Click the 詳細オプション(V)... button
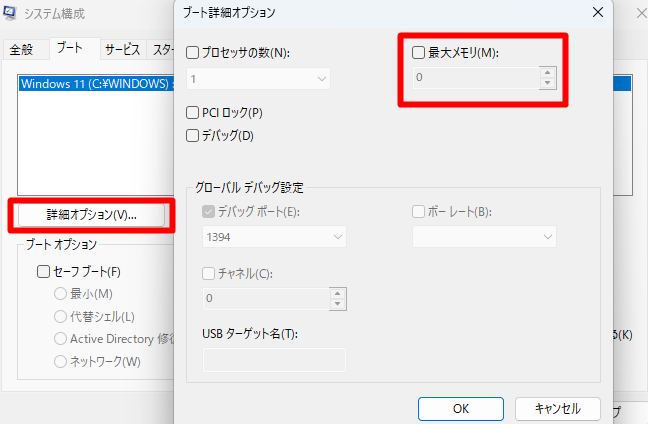Screen dimensions: 648x424 [x=91, y=215]
